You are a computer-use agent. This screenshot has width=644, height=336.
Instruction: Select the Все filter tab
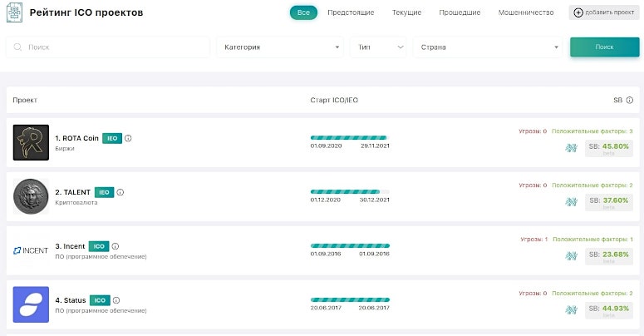coord(303,12)
